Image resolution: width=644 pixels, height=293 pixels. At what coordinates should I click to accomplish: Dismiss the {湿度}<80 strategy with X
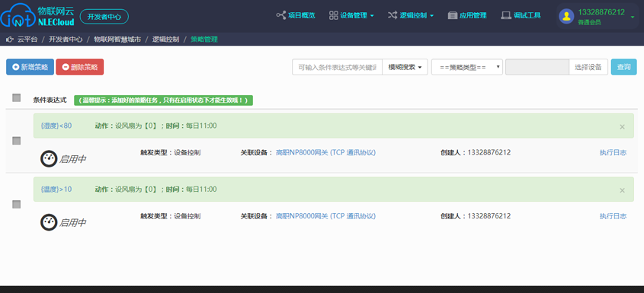point(622,127)
